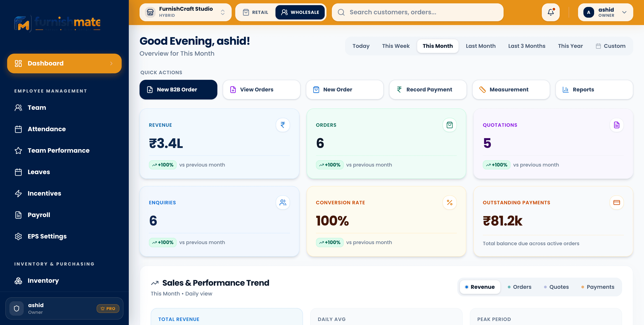Image resolution: width=644 pixels, height=325 pixels.
Task: Select the Today period tab
Action: [361, 46]
